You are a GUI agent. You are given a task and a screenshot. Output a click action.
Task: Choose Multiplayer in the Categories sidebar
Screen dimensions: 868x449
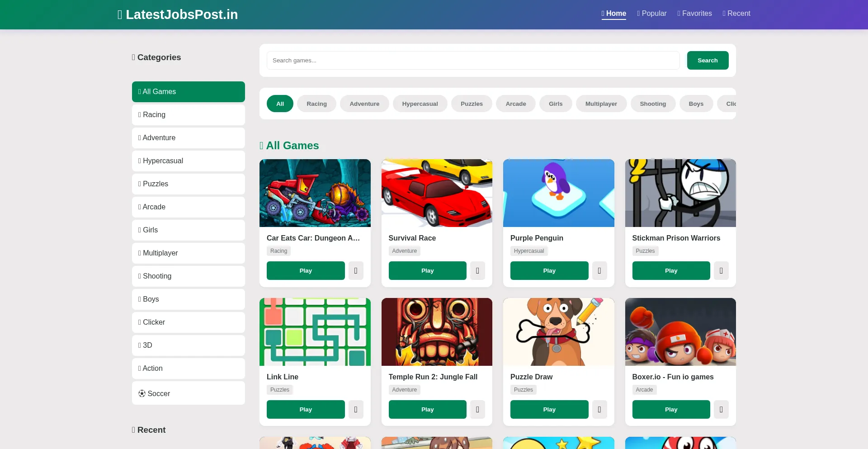click(189, 253)
